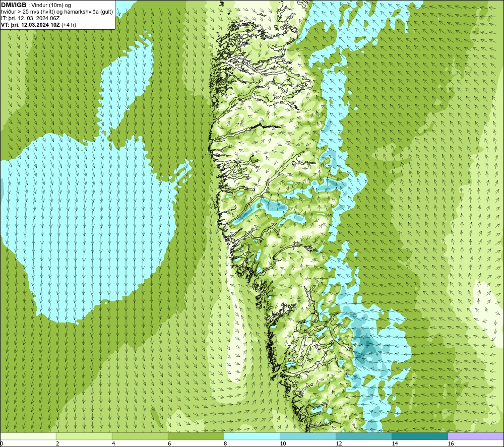Click the 2–4 m/s light green legend swatch
The height and width of the screenshot is (447, 504).
[x=84, y=436]
